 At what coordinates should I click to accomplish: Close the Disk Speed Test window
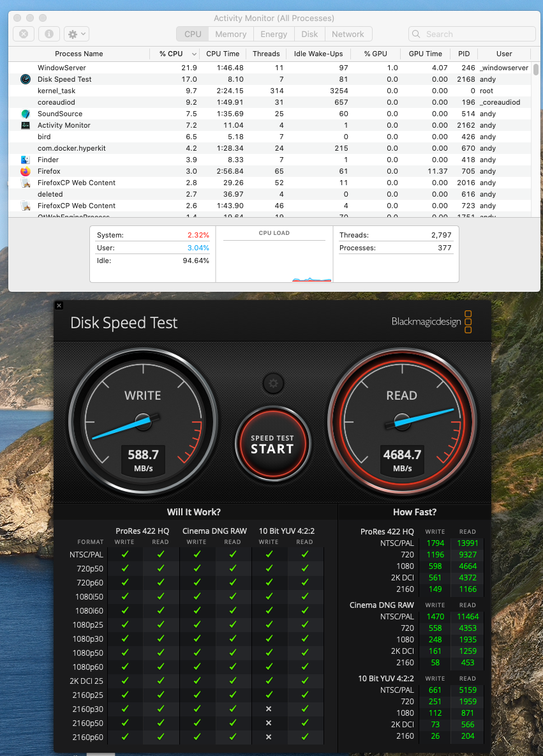click(59, 306)
